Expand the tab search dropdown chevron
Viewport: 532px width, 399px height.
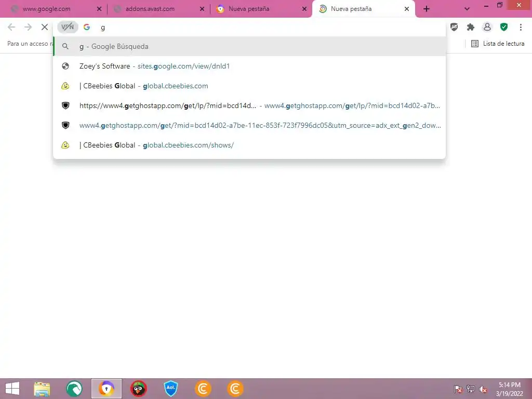pos(467,9)
